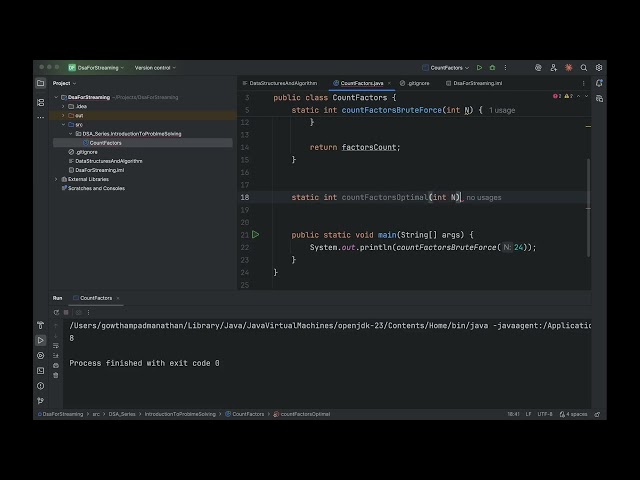Screen dimensions: 640x480
Task: Click run gutter icon beside main method
Action: 256,235
